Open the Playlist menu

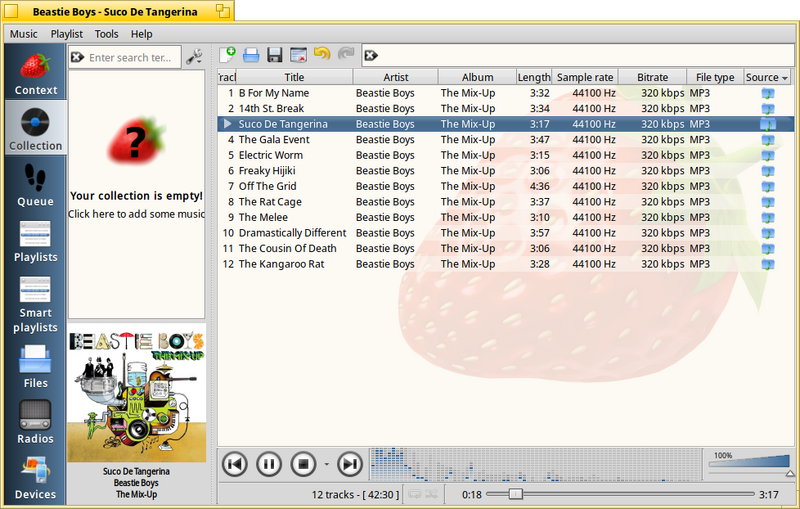point(66,34)
